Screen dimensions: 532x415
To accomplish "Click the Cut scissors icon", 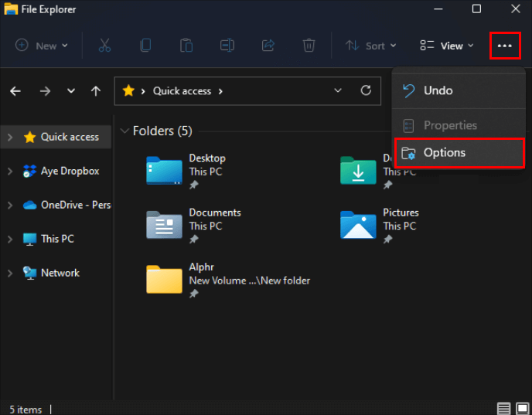I will (x=105, y=46).
